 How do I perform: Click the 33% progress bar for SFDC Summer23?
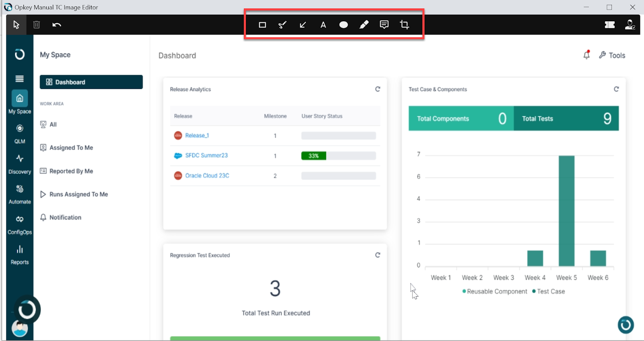tap(339, 156)
